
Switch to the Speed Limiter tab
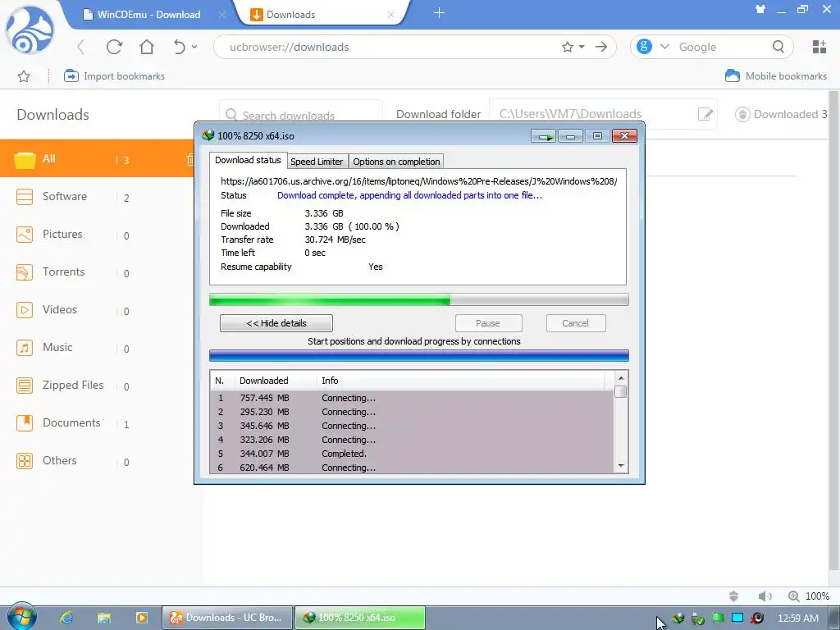click(x=317, y=162)
